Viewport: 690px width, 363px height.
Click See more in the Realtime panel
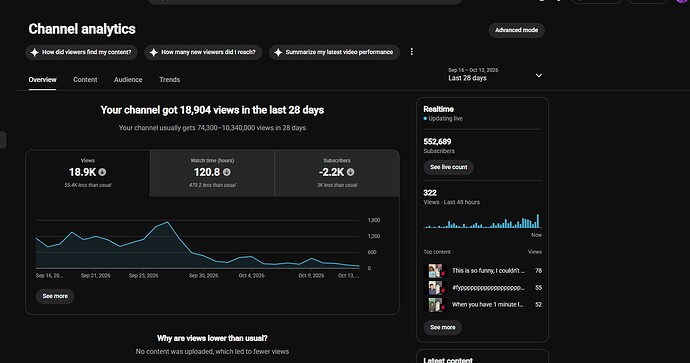pyautogui.click(x=443, y=327)
